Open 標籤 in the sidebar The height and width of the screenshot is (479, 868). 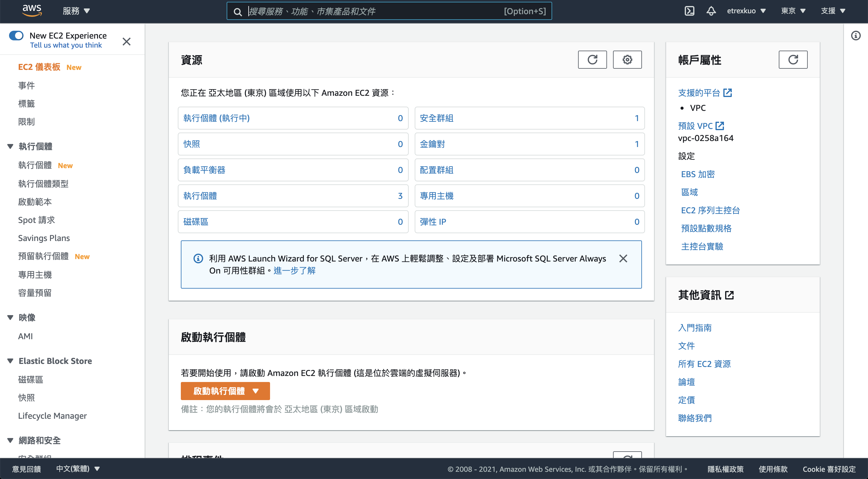tap(26, 103)
